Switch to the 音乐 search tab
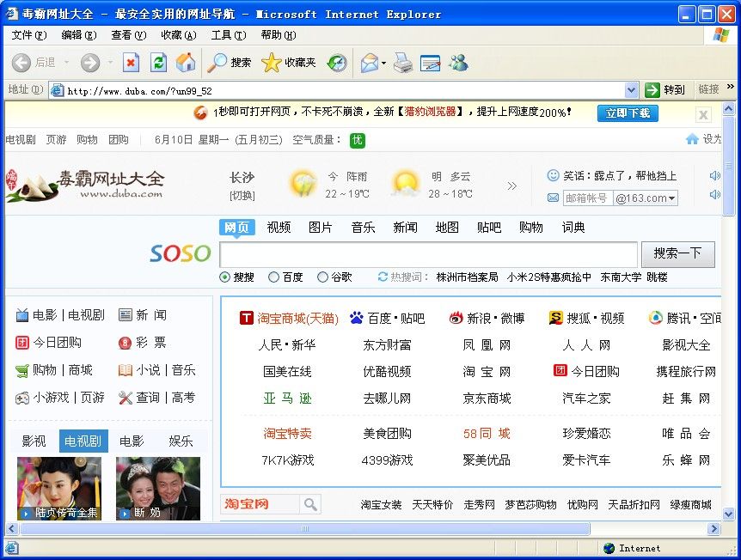 click(363, 228)
